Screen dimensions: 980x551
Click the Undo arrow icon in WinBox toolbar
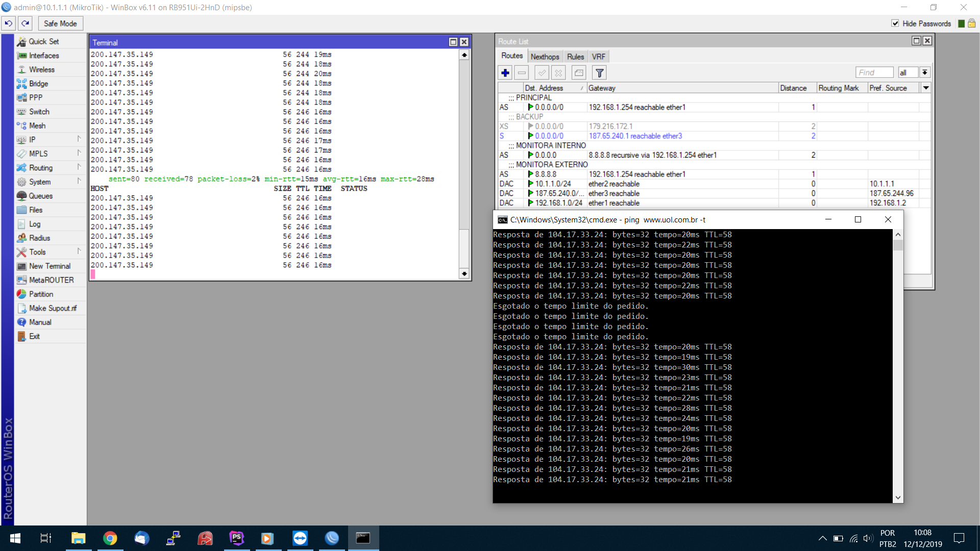[x=9, y=23]
